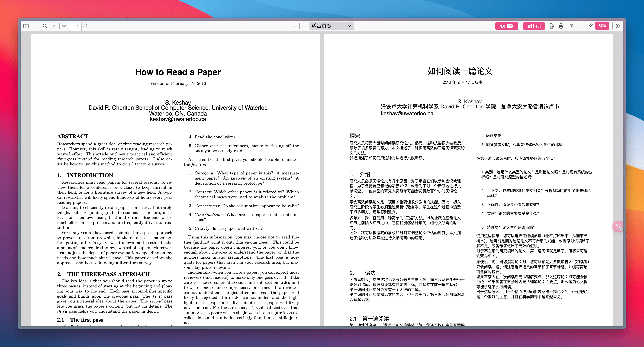Click the 'Correctness' list item
Screen dimensions: 644x347
tap(244, 206)
